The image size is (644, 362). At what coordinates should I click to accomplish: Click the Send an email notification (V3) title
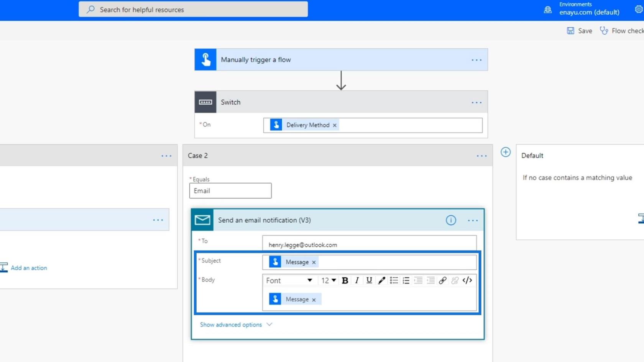click(264, 220)
